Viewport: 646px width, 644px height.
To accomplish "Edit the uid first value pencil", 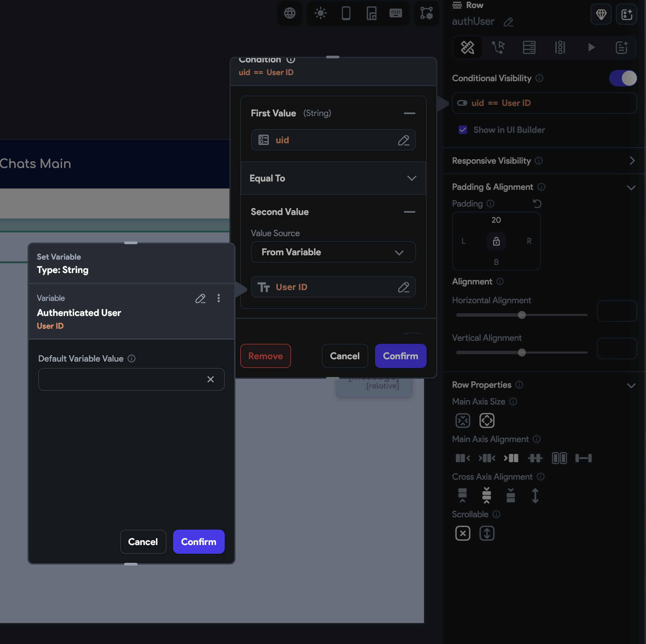I will 403,140.
